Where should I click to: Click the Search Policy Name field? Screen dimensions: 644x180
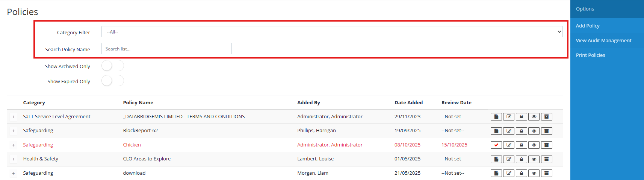click(x=166, y=49)
